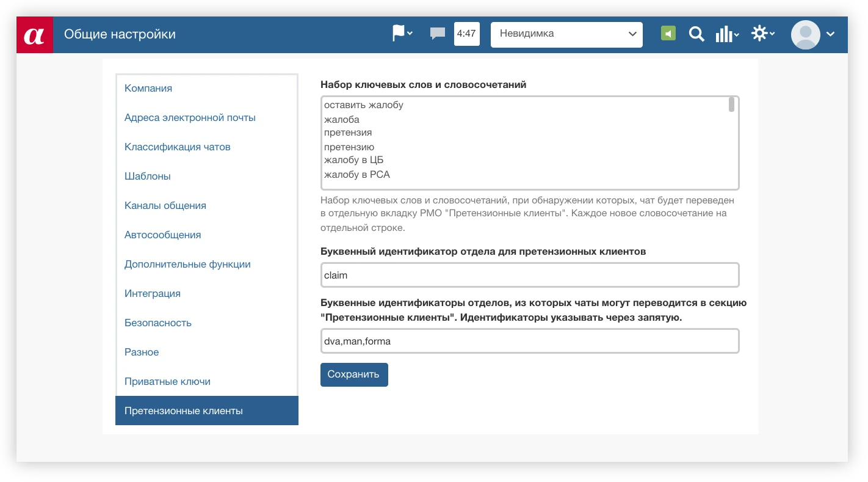Image resolution: width=868 pixels, height=482 pixels.
Task: Open the Шаблоны section
Action: 206,176
